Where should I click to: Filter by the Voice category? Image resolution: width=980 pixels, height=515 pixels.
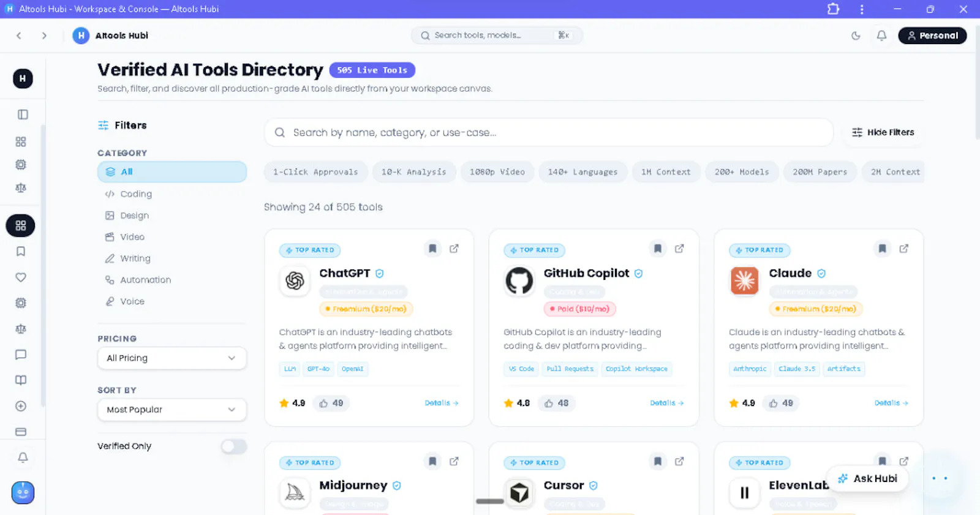pos(172,301)
